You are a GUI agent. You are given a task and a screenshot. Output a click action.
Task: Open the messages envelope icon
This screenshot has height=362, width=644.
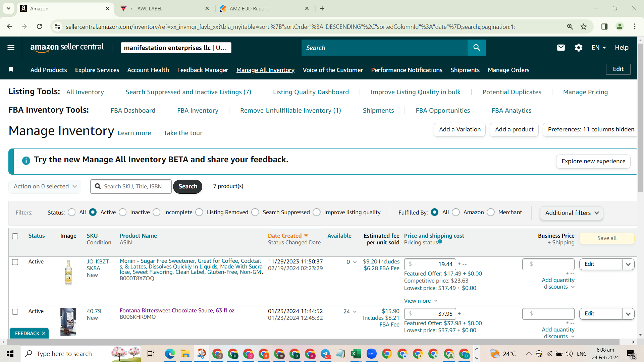[x=561, y=48]
